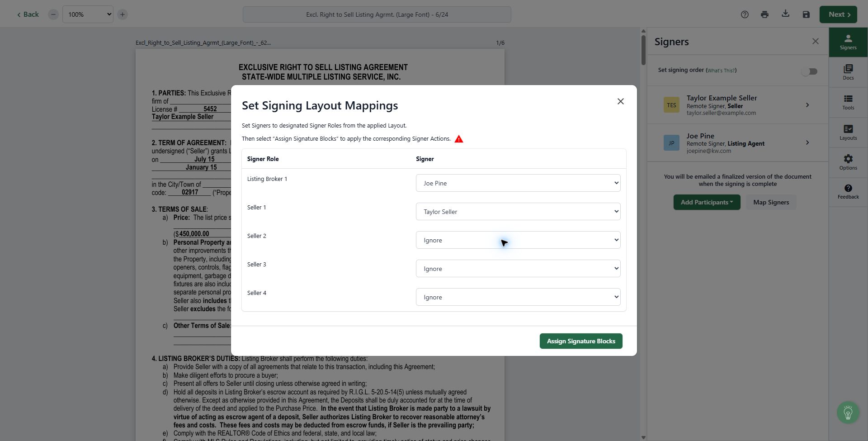Click taylor.seller@example.com email text
Image resolution: width=868 pixels, height=441 pixels.
pos(721,113)
